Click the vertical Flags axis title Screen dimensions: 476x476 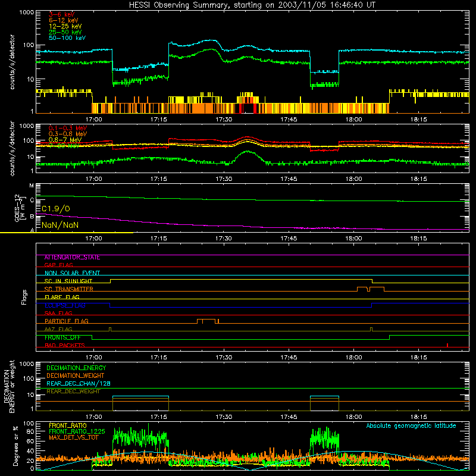click(24, 297)
